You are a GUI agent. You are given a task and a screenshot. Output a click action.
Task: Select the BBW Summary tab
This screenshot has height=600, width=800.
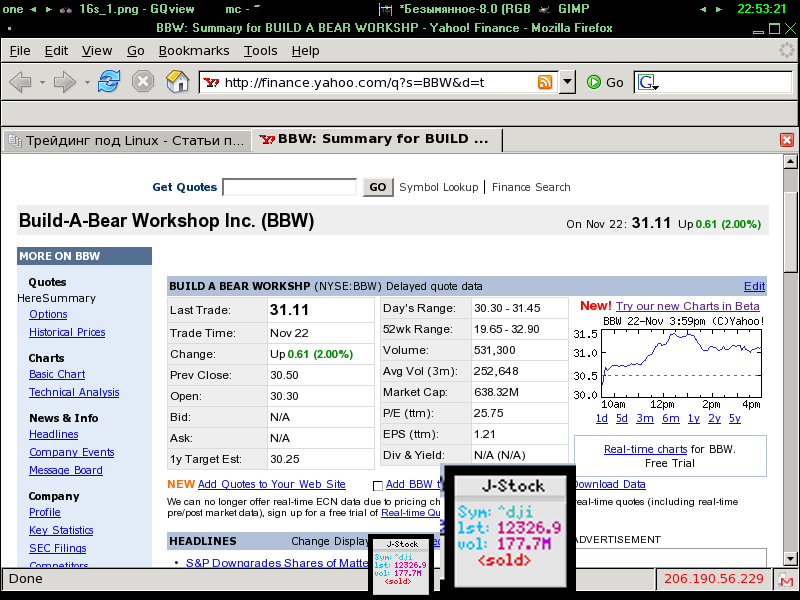[377, 139]
